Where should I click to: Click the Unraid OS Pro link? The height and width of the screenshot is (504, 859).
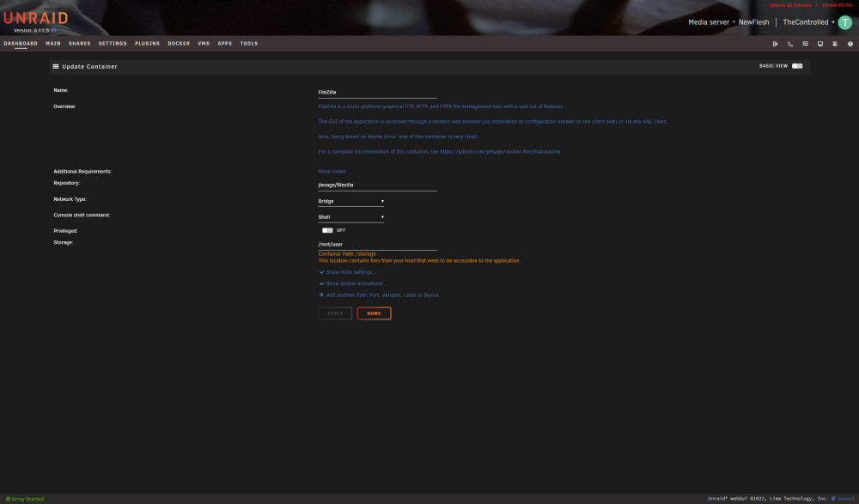[x=837, y=5]
